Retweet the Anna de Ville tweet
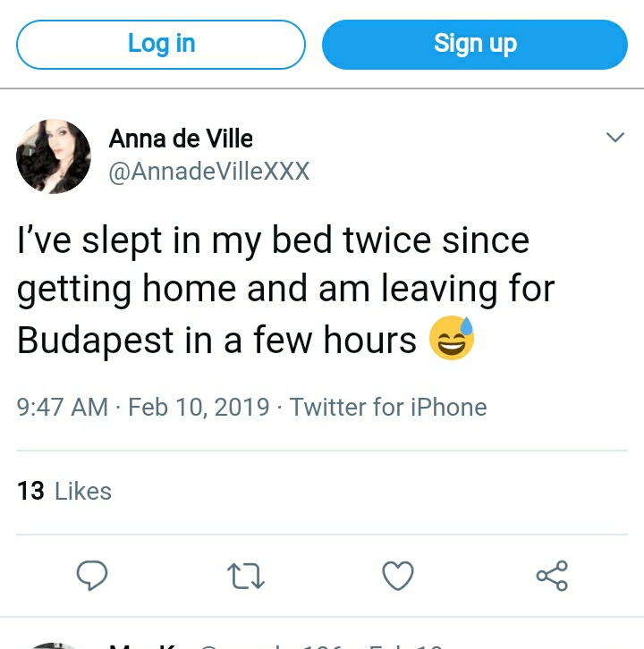Screen dimensions: 644x649 (x=245, y=576)
